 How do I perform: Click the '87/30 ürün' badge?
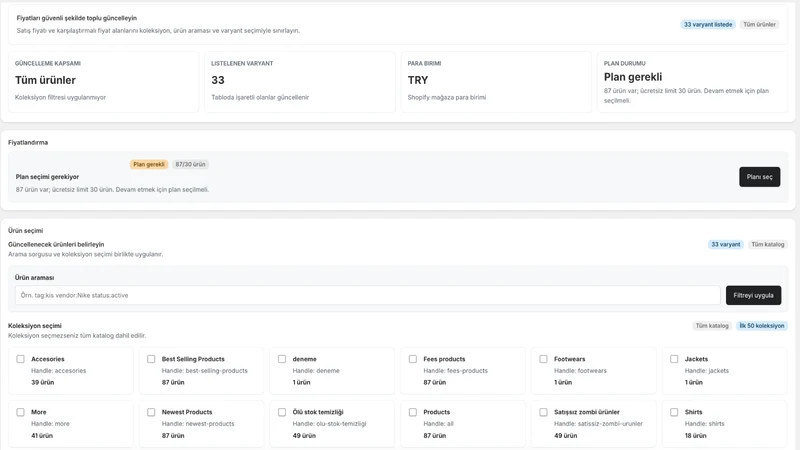[190, 164]
